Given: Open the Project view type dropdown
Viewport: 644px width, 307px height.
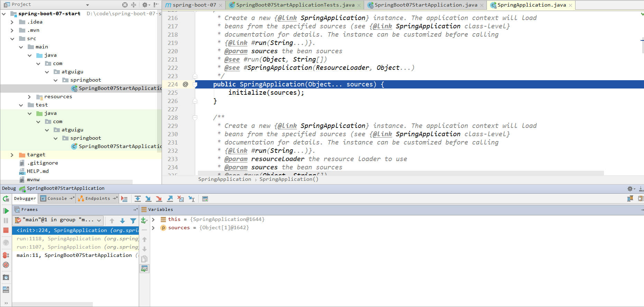Looking at the screenshot, I should 88,5.
